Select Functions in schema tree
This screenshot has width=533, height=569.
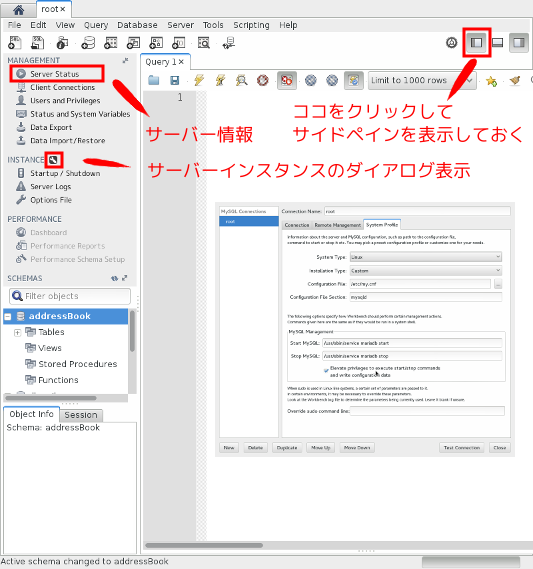[58, 380]
